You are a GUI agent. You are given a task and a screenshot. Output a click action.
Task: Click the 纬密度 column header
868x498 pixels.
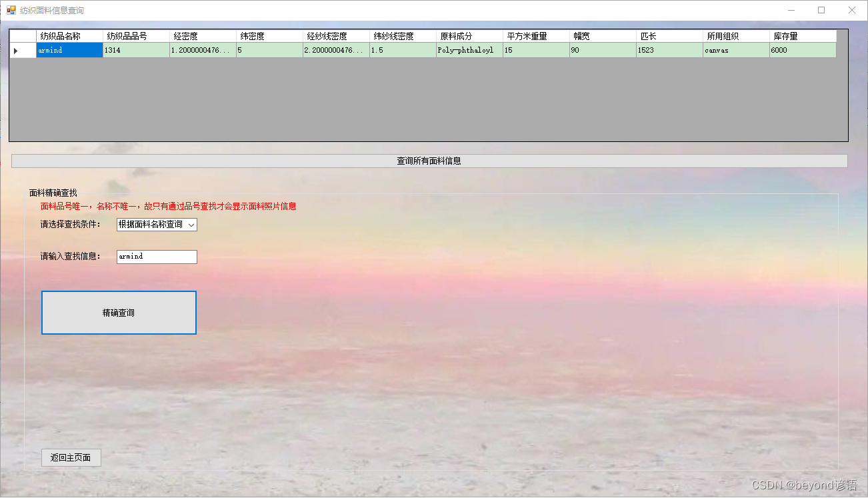(x=270, y=37)
